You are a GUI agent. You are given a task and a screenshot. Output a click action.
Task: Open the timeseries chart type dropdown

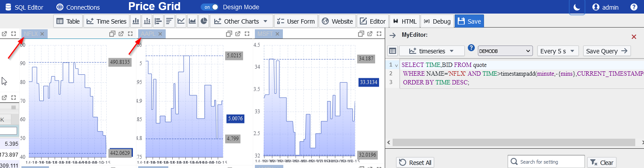[x=432, y=51]
